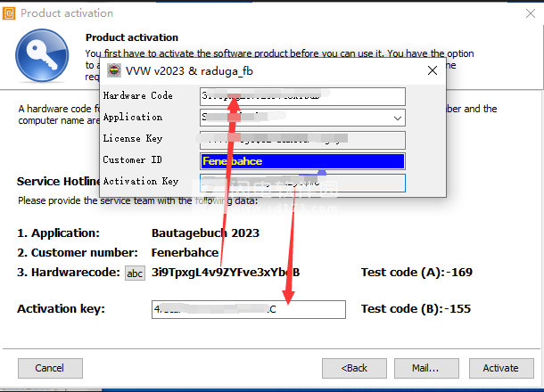
Task: Click the Fenerbahce customer number text
Action: 185,253
